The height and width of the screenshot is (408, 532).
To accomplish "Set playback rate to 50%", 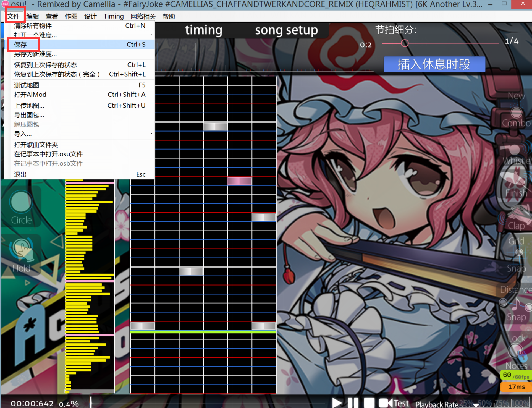I will click(485, 403).
